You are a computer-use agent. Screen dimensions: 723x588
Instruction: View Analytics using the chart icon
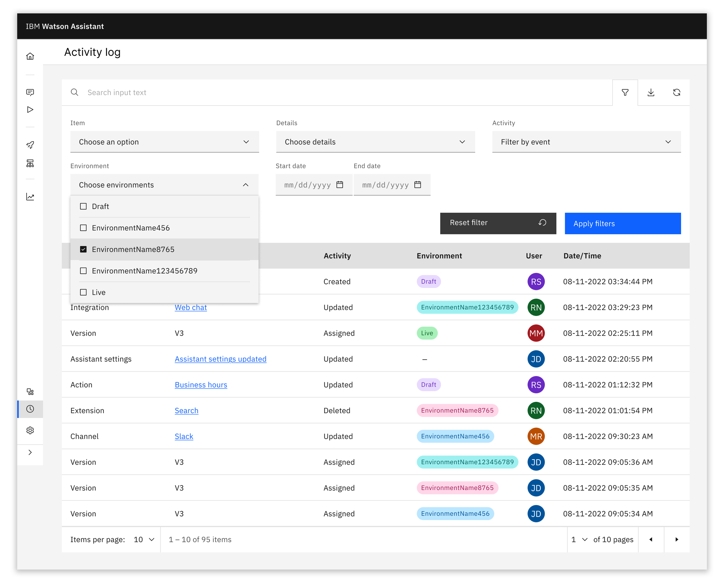coord(30,197)
